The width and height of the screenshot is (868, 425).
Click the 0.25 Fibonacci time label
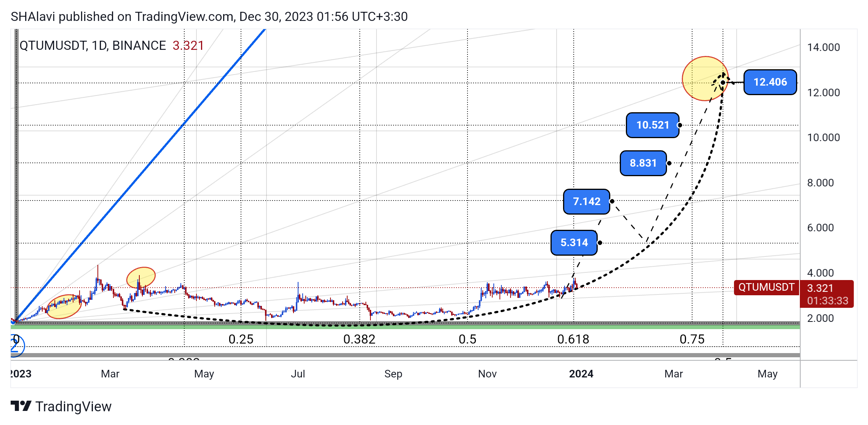(x=241, y=339)
